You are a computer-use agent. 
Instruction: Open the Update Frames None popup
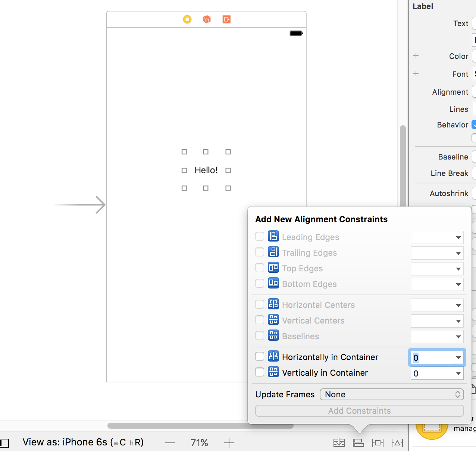pyautogui.click(x=392, y=394)
